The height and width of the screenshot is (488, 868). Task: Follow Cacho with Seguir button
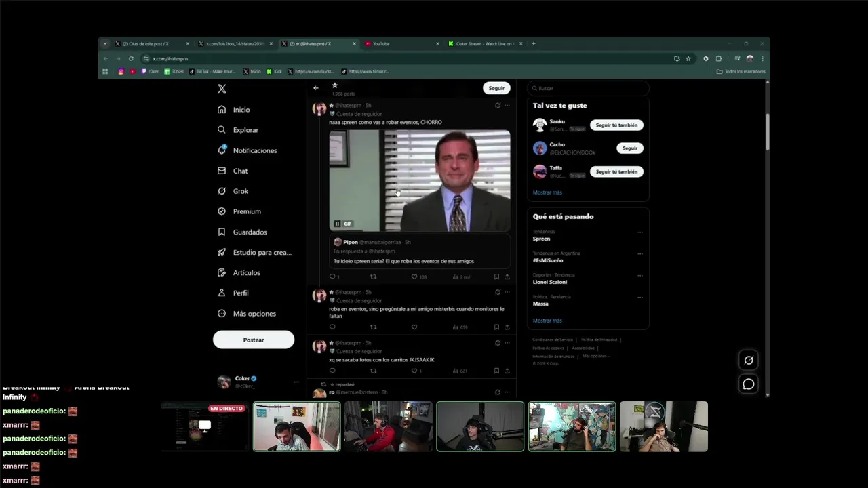(x=630, y=148)
